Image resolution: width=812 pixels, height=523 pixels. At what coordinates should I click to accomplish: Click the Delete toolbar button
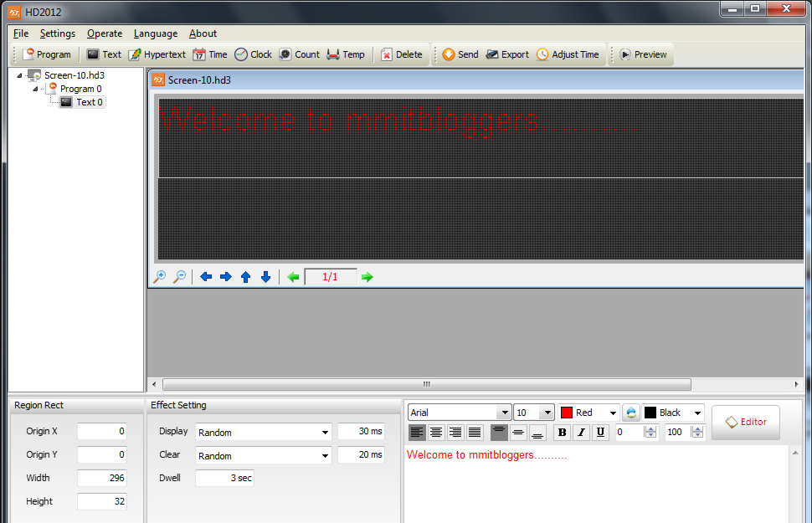point(402,54)
